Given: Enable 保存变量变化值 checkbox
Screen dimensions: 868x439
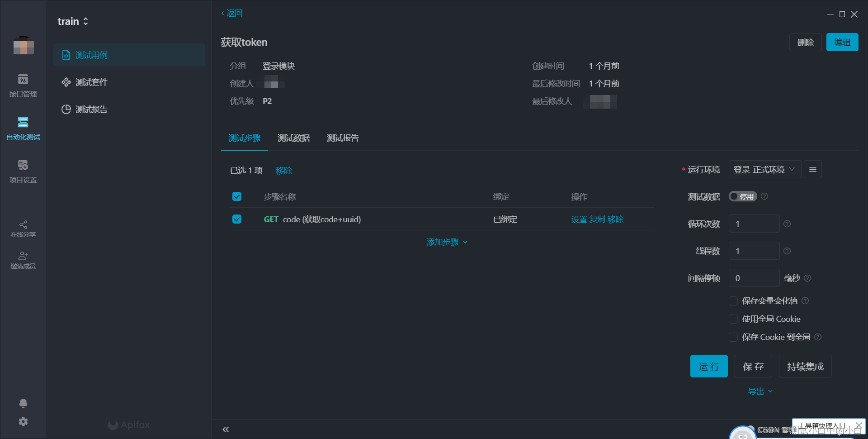Looking at the screenshot, I should (x=733, y=301).
